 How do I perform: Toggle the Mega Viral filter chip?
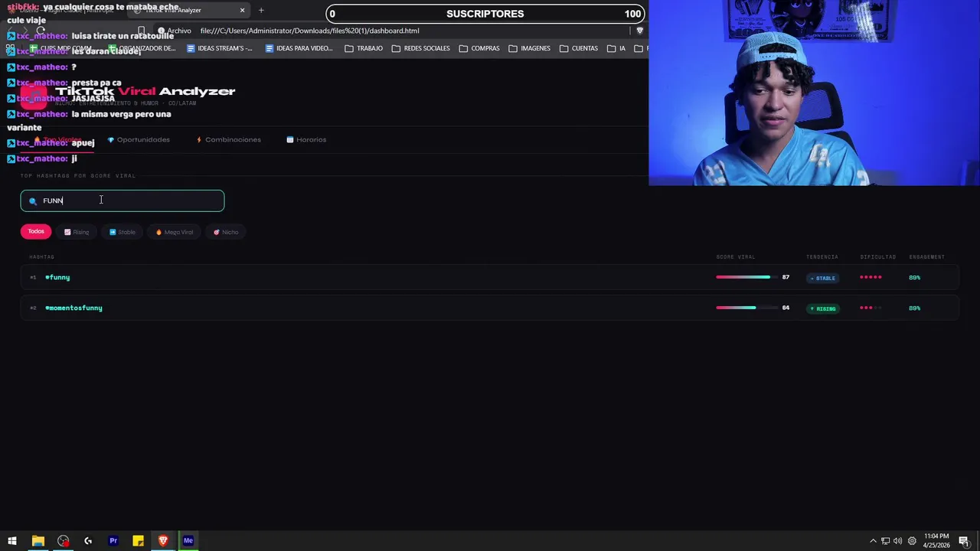tap(174, 232)
